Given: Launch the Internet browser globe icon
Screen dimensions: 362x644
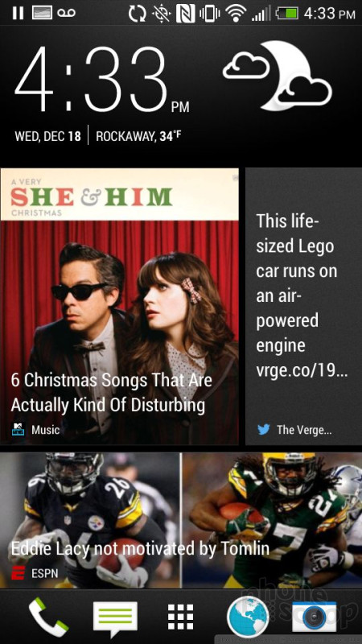Looking at the screenshot, I should coord(248,617).
